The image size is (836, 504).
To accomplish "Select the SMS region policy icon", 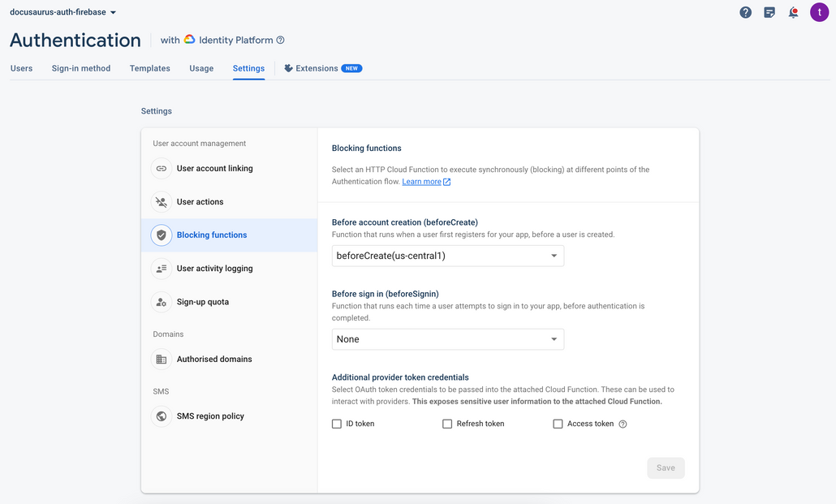I will click(162, 416).
